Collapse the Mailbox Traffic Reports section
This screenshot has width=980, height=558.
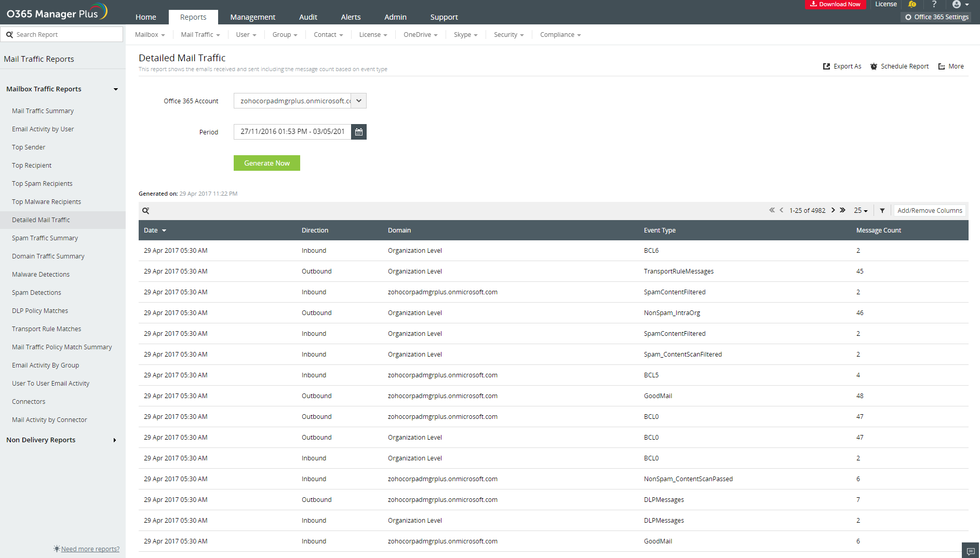pyautogui.click(x=115, y=89)
